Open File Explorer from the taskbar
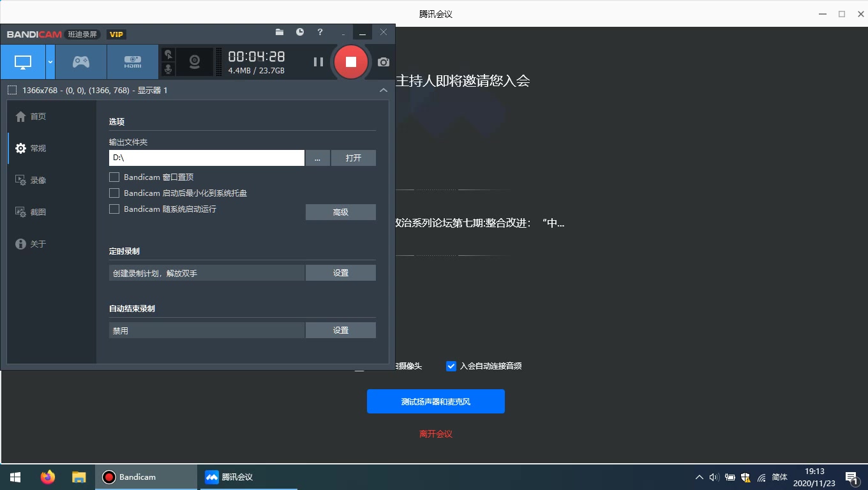The image size is (868, 490). [79, 477]
